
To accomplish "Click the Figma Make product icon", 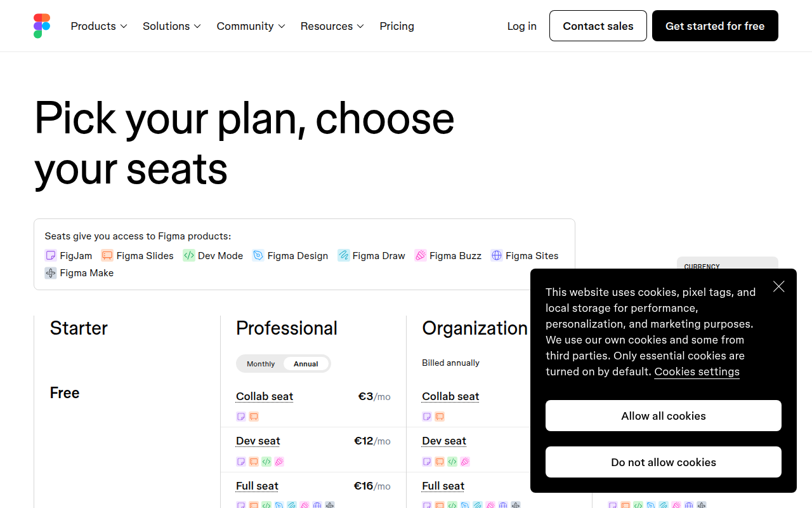I will coord(51,273).
